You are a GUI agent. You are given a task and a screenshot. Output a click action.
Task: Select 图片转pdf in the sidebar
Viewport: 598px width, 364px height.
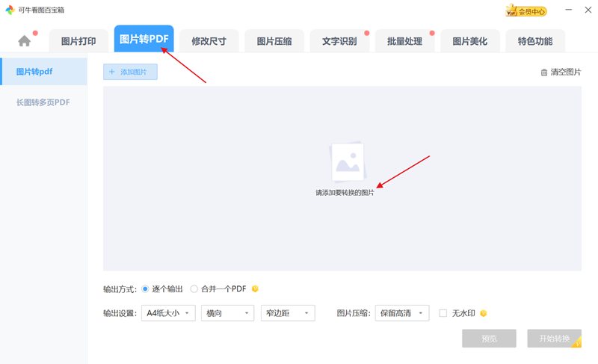[x=44, y=72]
